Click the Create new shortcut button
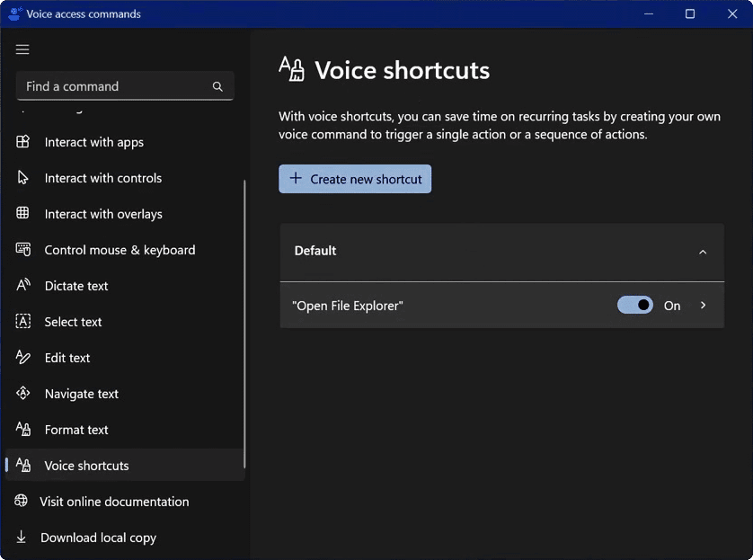 tap(354, 179)
